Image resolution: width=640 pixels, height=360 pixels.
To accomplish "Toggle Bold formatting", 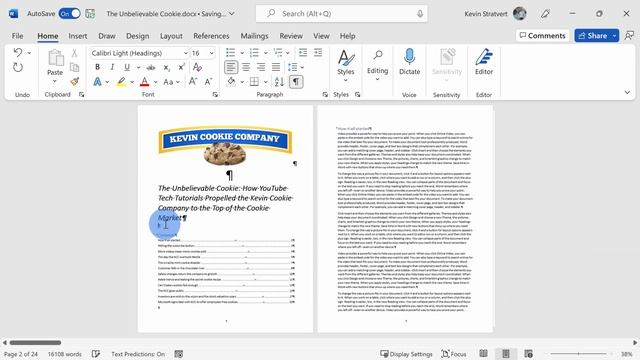I will click(97, 67).
